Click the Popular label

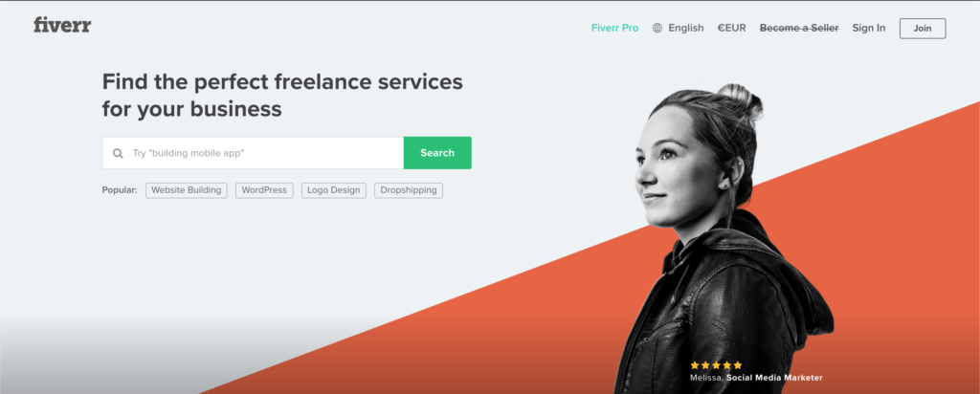pos(120,190)
